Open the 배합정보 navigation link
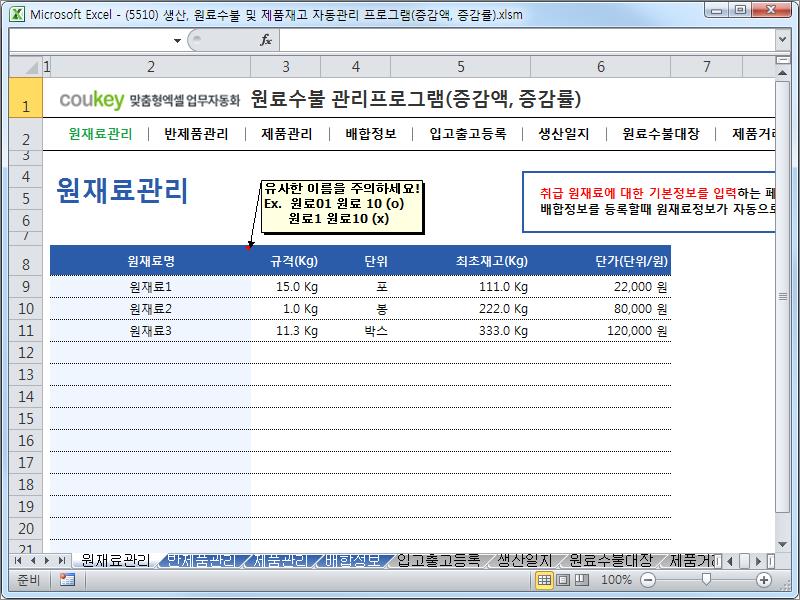The image size is (800, 600). [x=371, y=134]
